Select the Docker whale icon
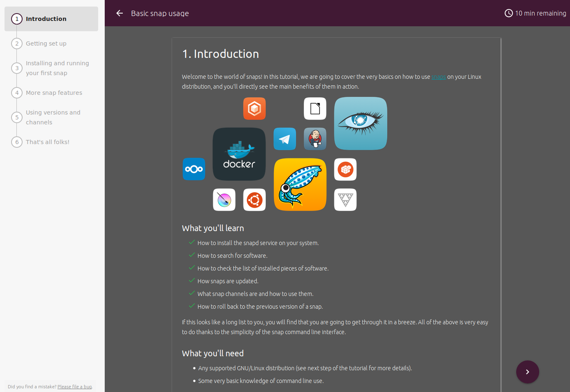 pos(239,154)
